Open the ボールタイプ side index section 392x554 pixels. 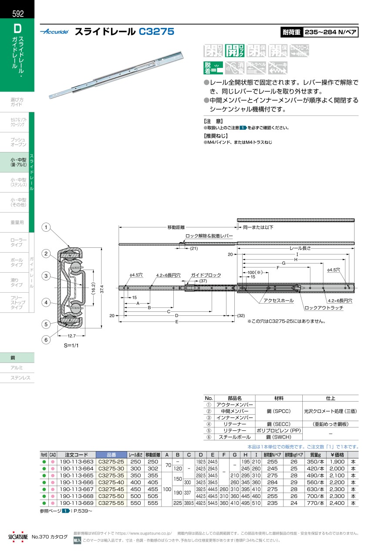point(17,262)
